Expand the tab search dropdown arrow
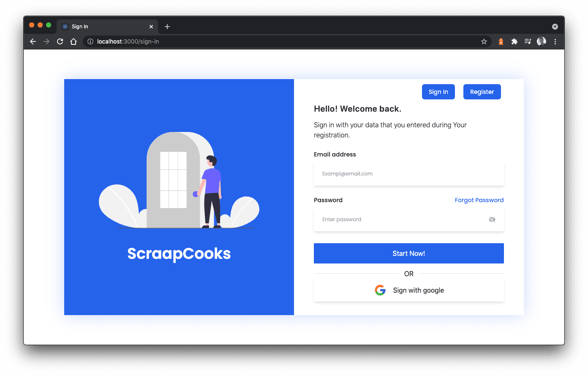This screenshot has height=376, width=588. 555,27
